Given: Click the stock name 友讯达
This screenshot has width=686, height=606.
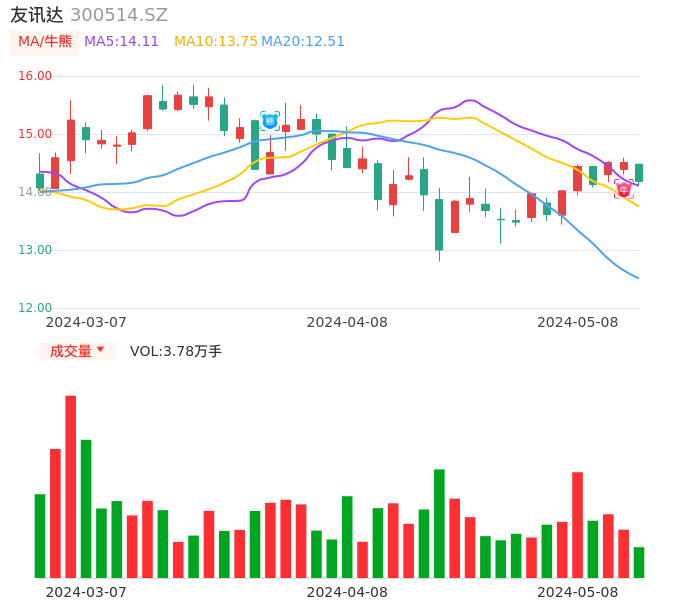Looking at the screenshot, I should (x=37, y=15).
